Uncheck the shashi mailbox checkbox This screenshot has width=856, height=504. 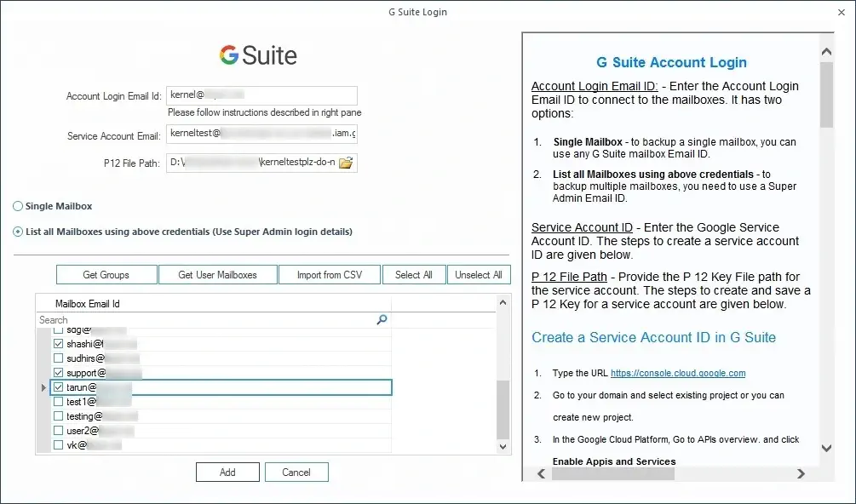[x=59, y=344]
